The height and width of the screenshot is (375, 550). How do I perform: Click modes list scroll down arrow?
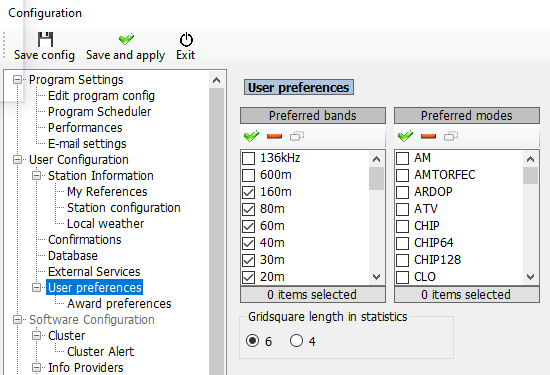click(x=530, y=277)
